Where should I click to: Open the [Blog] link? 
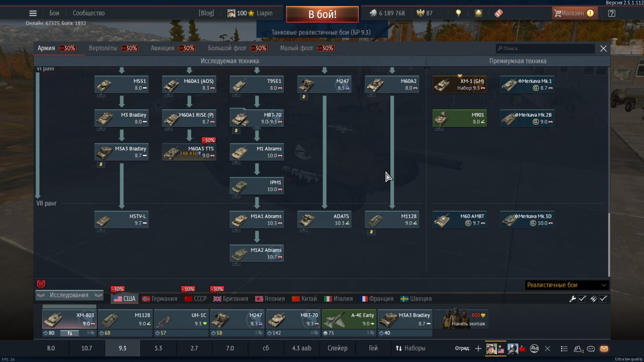coord(206,13)
